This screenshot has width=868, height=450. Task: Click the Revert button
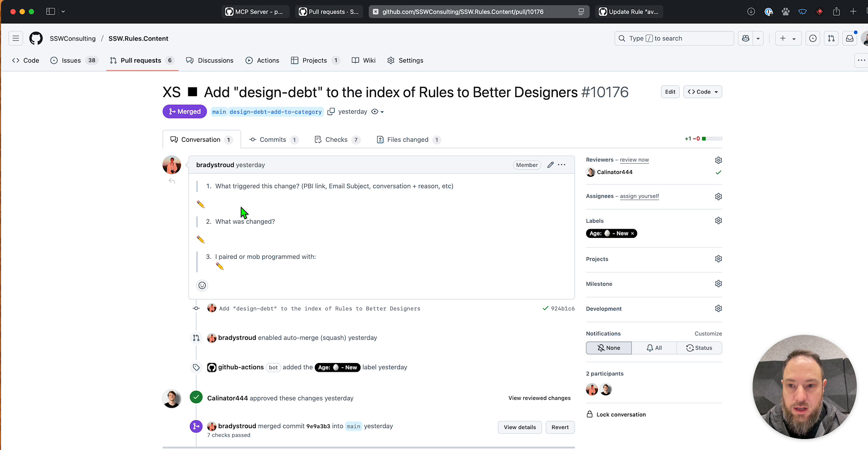(560, 427)
